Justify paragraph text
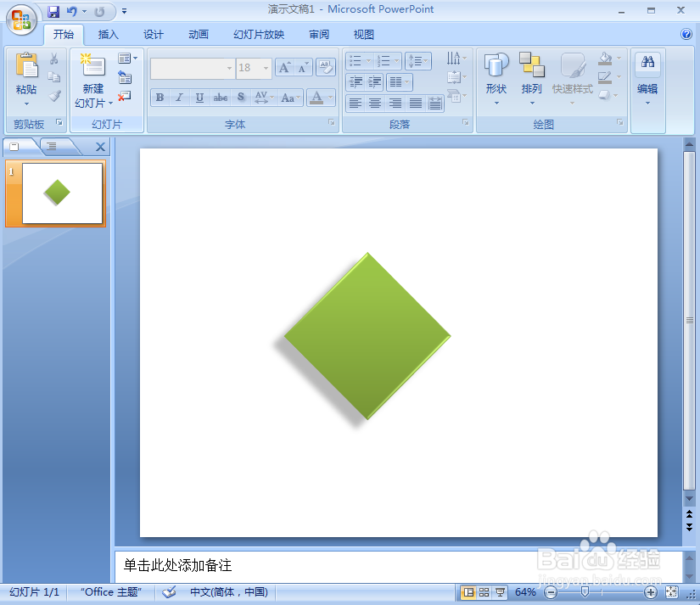The image size is (700, 605). click(x=415, y=104)
